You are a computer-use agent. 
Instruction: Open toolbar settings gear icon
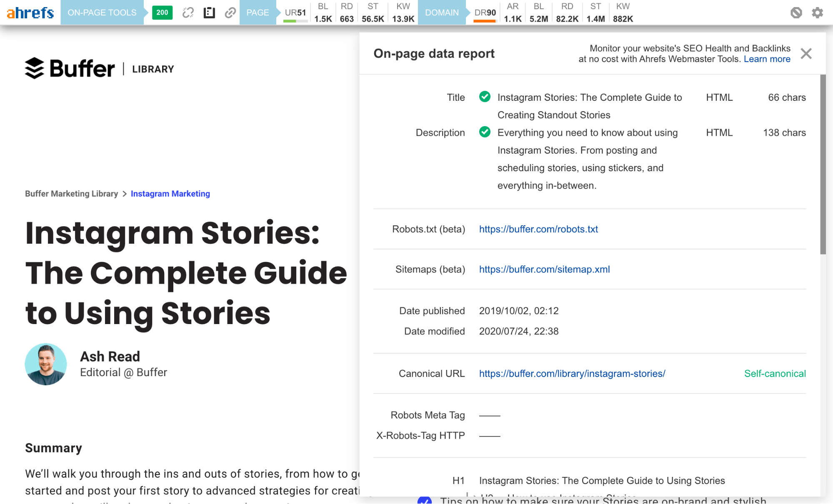[817, 12]
